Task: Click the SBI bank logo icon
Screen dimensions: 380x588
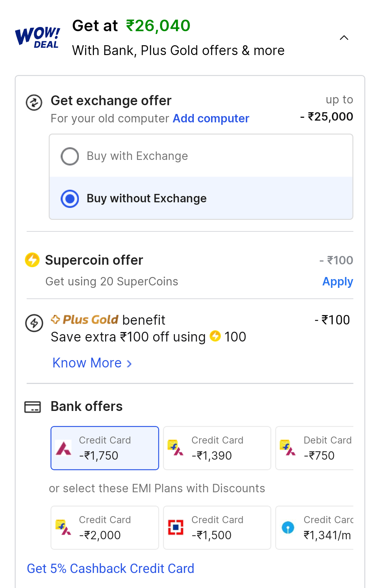Action: [288, 527]
